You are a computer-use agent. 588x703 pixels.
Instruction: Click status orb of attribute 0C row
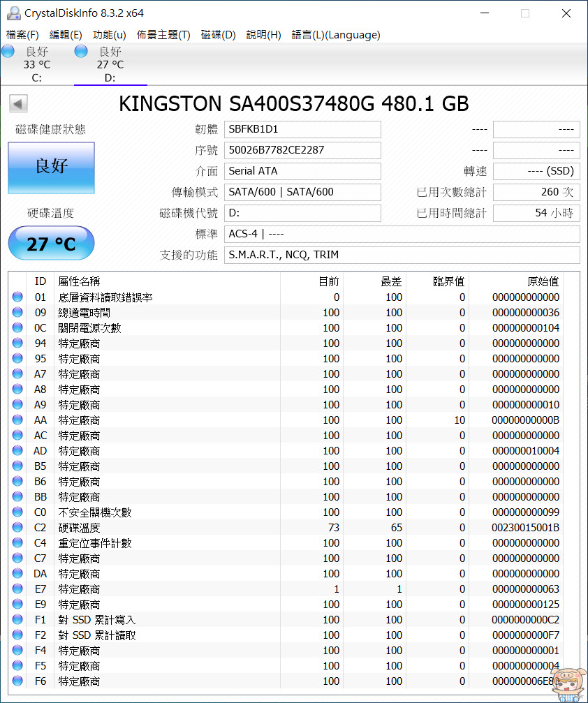coord(17,327)
